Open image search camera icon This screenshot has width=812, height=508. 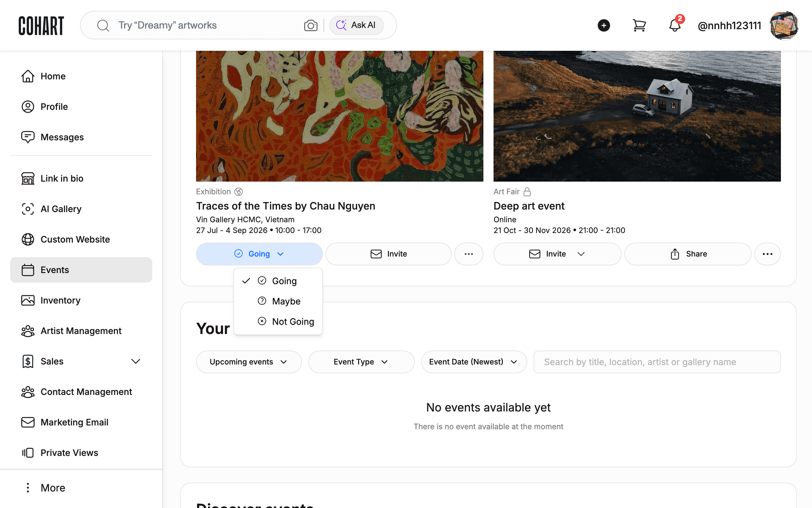click(311, 25)
